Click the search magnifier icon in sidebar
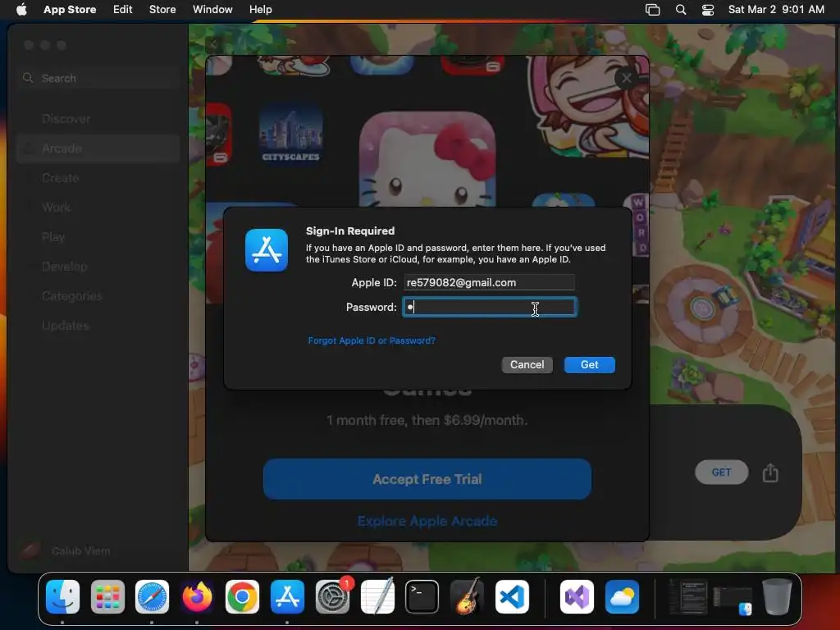This screenshot has width=840, height=630. pos(28,78)
